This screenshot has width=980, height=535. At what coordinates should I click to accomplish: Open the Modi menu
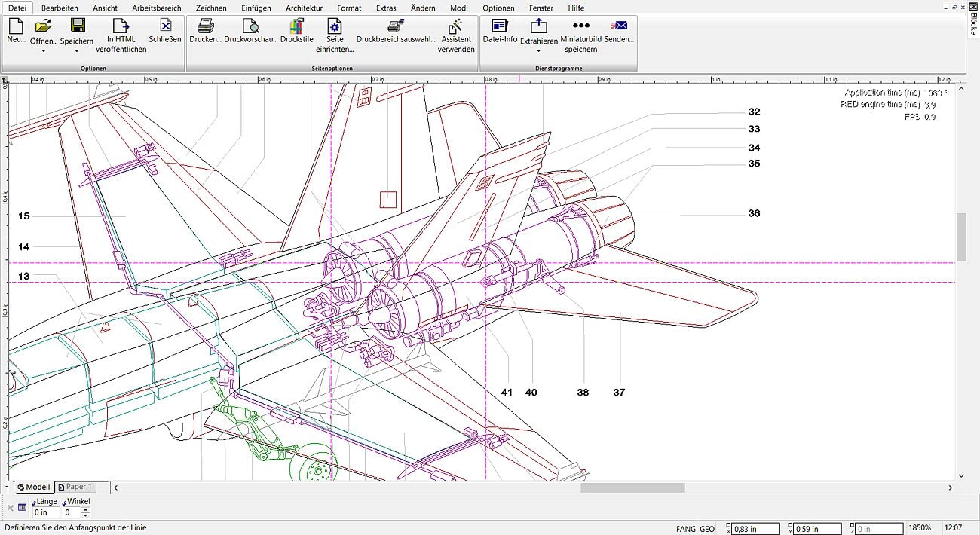point(459,8)
